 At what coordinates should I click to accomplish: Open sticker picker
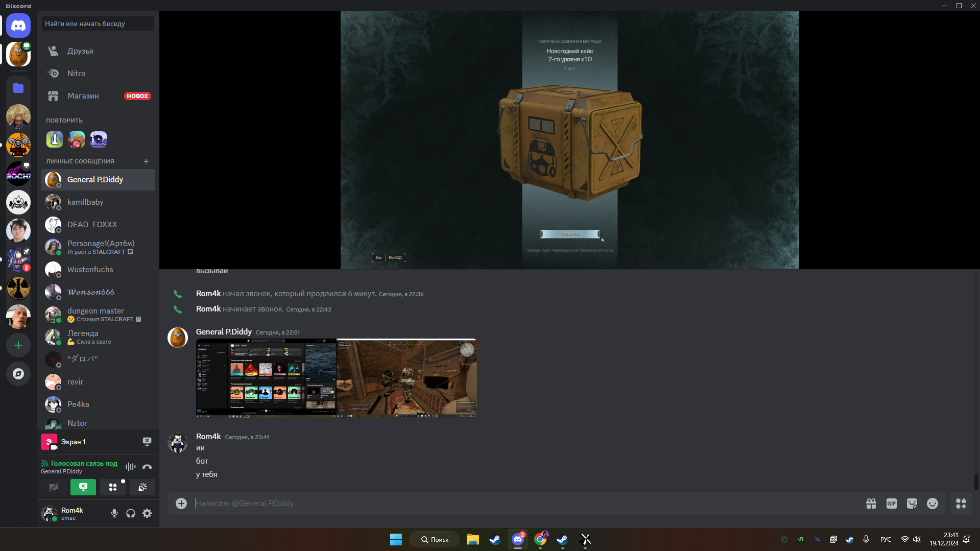point(912,504)
